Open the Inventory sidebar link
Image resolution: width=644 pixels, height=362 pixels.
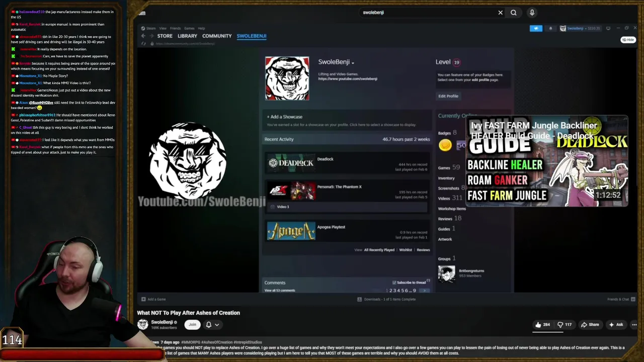(x=446, y=178)
